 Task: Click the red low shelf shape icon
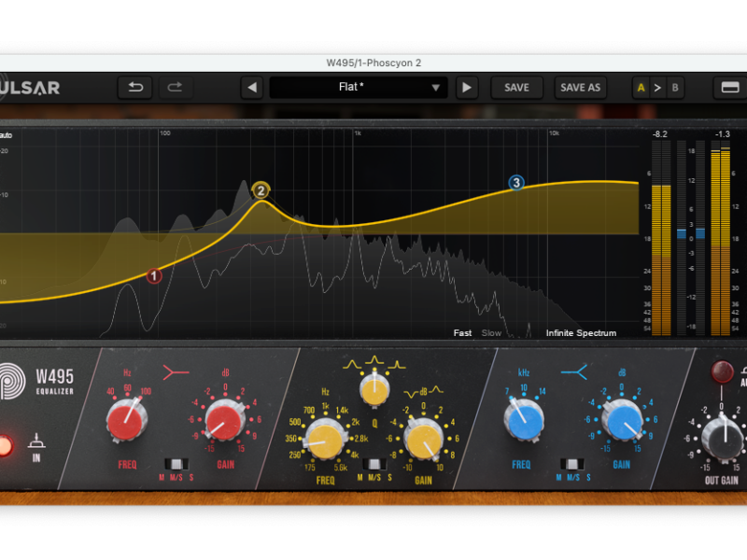(176, 372)
